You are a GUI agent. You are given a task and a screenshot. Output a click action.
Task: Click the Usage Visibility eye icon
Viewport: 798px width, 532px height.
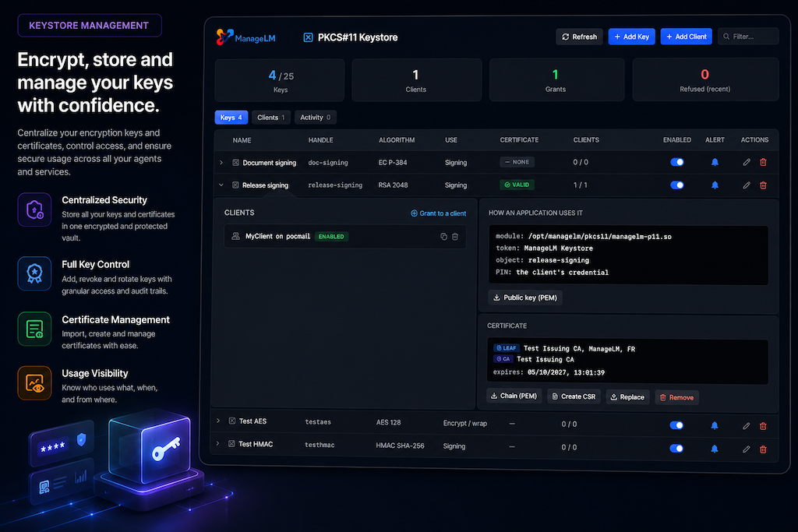(x=34, y=383)
